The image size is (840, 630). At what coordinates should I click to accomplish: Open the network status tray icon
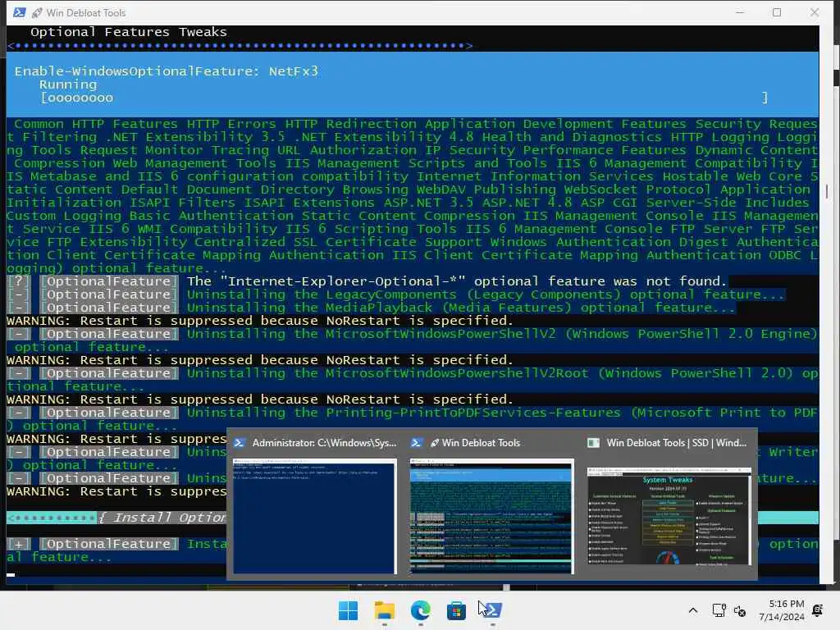click(x=719, y=610)
